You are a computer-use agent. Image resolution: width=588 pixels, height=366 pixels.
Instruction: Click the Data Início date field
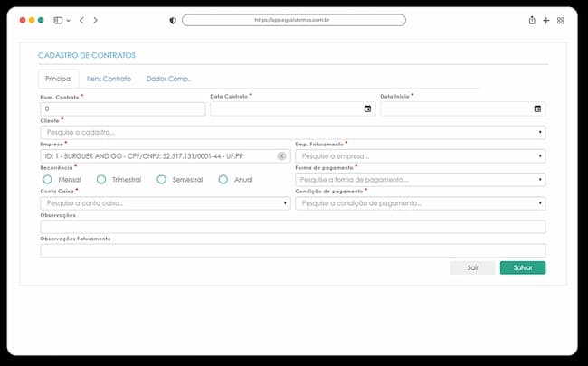tap(463, 108)
